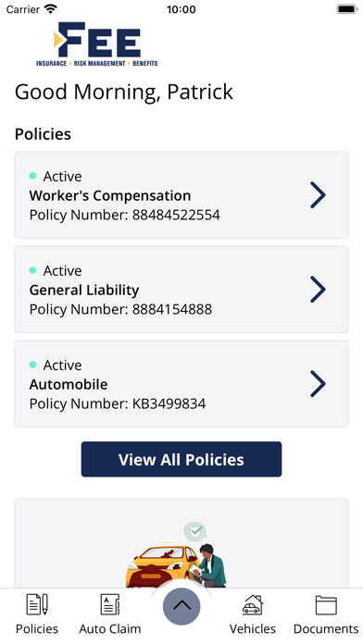Tap the battery indicator in status bar
The height and width of the screenshot is (644, 363).
tap(347, 9)
